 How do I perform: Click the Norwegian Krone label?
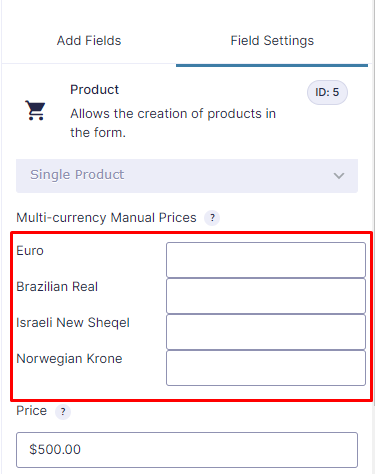[x=69, y=359]
